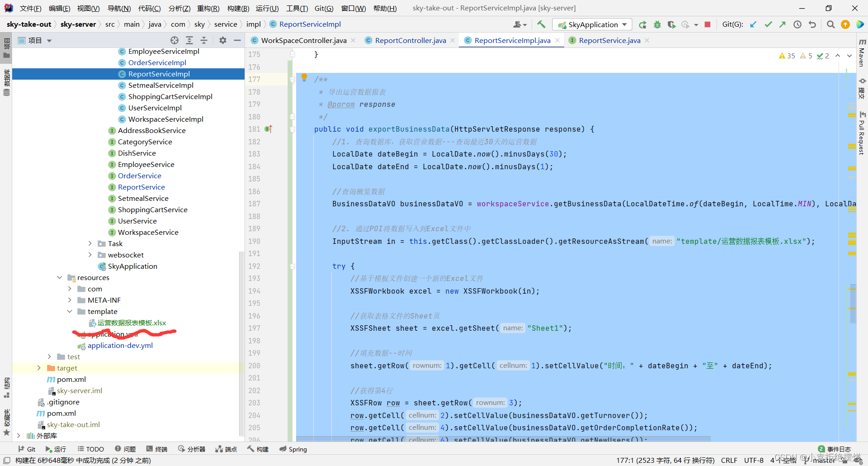This screenshot has width=868, height=466.
Task: Click the impl breadcrumb in navigation bar
Action: [253, 24]
